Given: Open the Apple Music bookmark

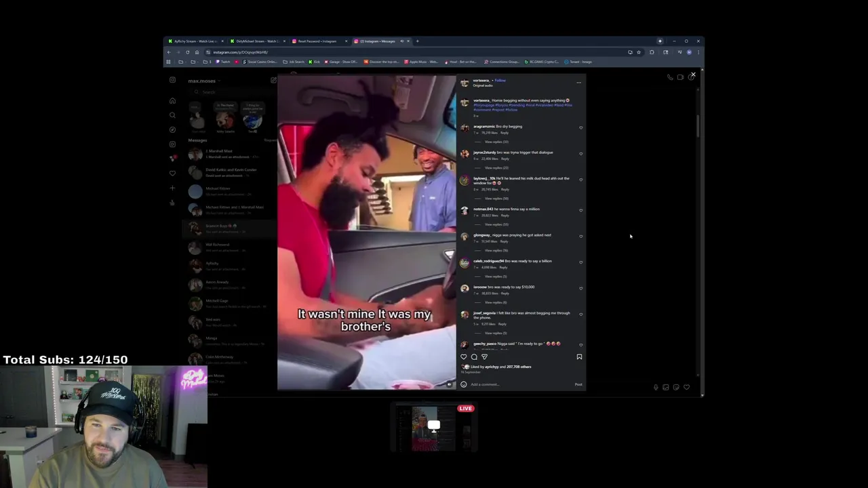Looking at the screenshot, I should click(x=421, y=62).
